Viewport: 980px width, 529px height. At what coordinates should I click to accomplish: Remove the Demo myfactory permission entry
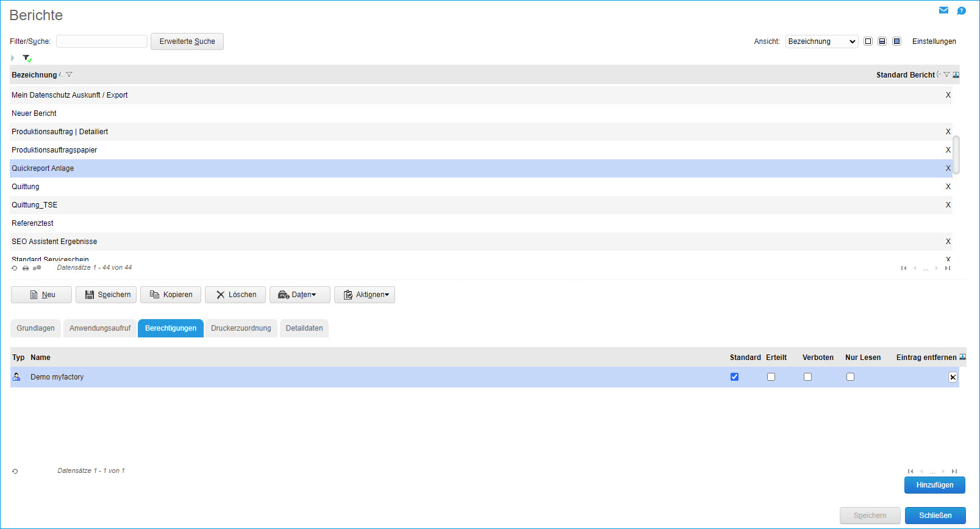953,377
